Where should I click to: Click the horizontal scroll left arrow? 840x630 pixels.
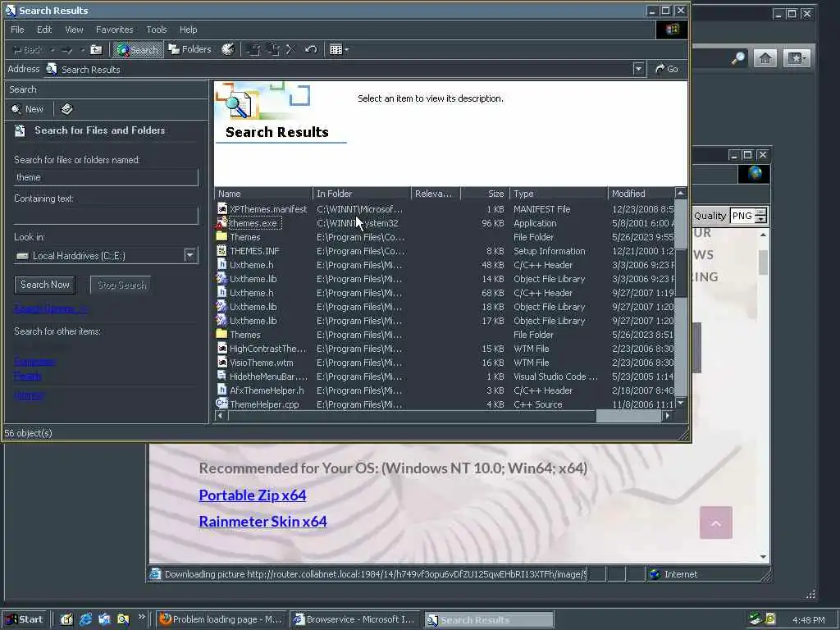(x=220, y=415)
